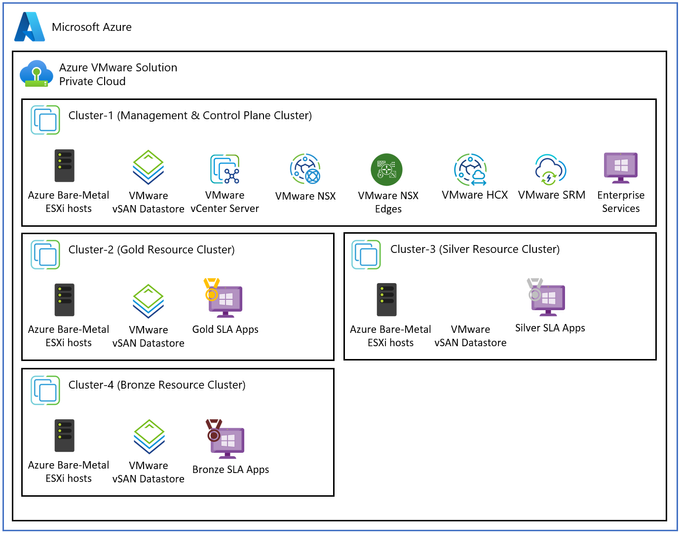Click the vSAN Datastore icon in Cluster-4
This screenshot has width=680, height=533.
[149, 437]
